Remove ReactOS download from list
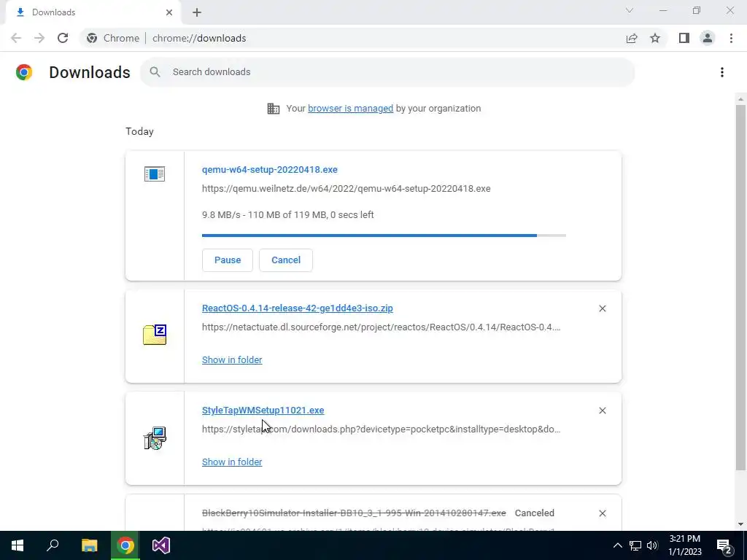The width and height of the screenshot is (747, 560). (602, 308)
